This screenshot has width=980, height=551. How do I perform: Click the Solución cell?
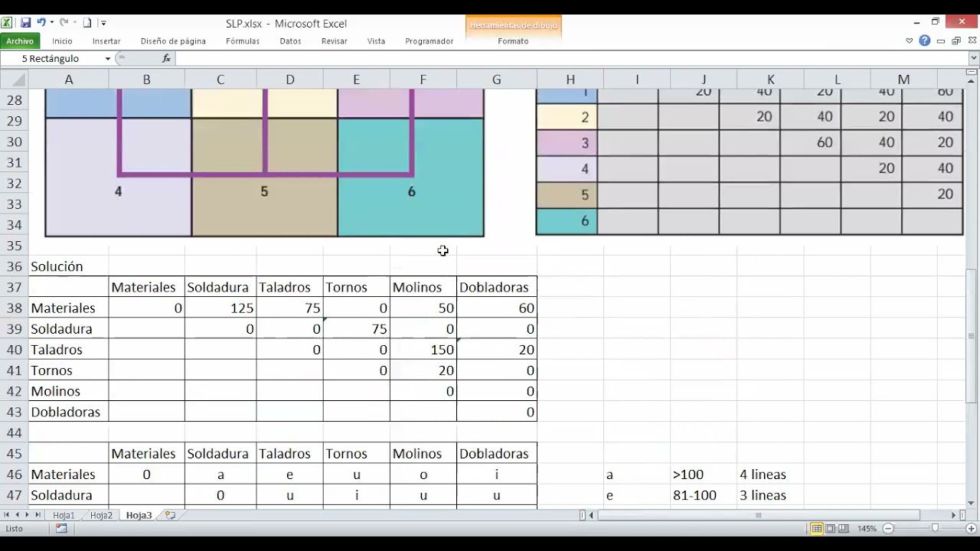tap(68, 266)
